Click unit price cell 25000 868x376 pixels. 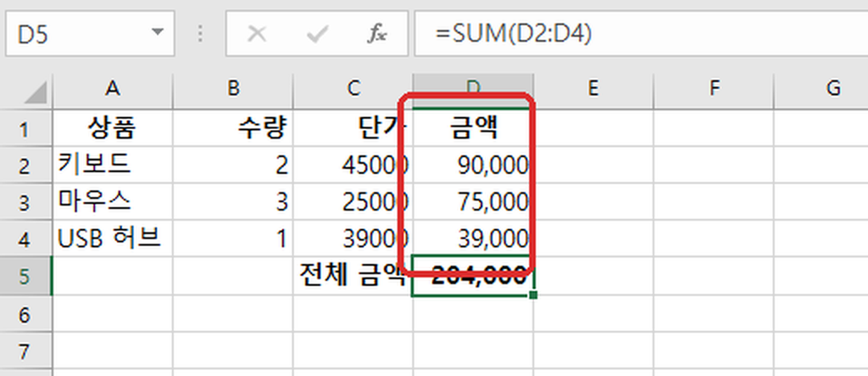[x=353, y=202]
